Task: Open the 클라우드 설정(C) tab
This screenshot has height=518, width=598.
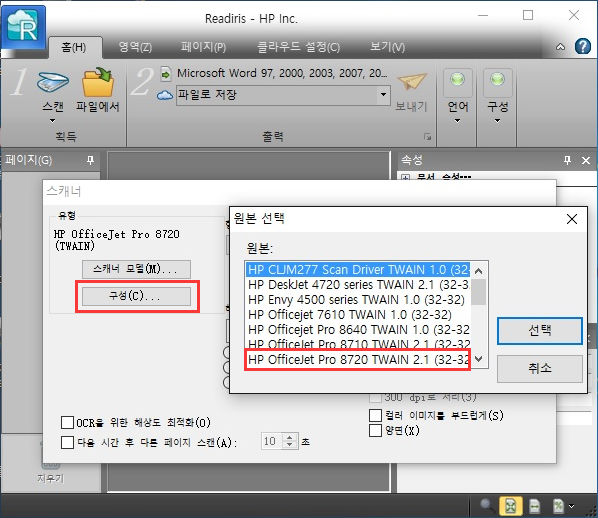Action: tap(299, 47)
